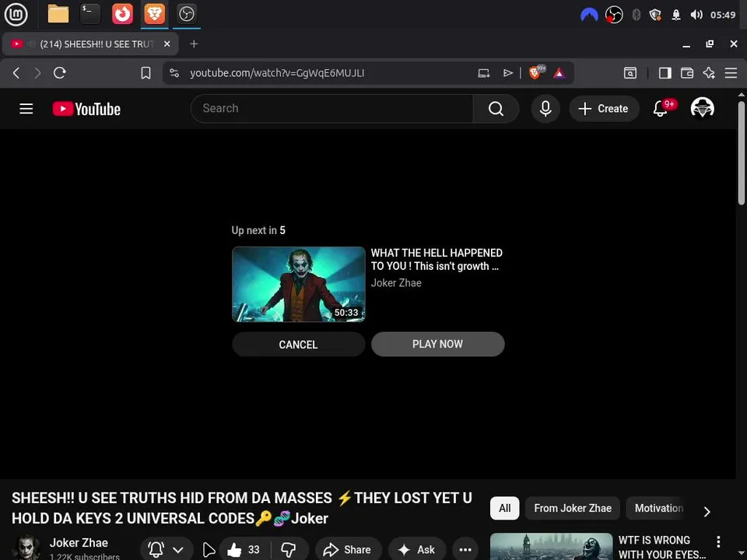Open the account avatar menu
747x560 pixels.
point(702,108)
